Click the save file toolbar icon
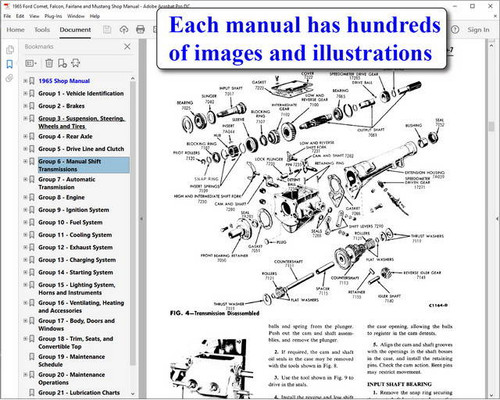500x400 pixels. pyautogui.click(x=107, y=30)
